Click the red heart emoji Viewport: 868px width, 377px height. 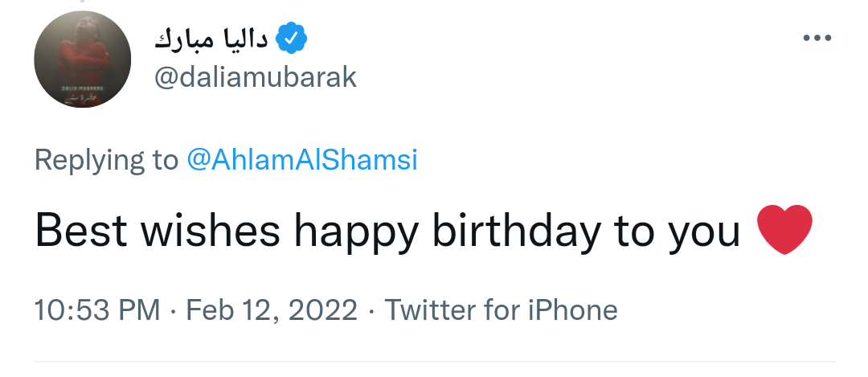click(x=784, y=229)
